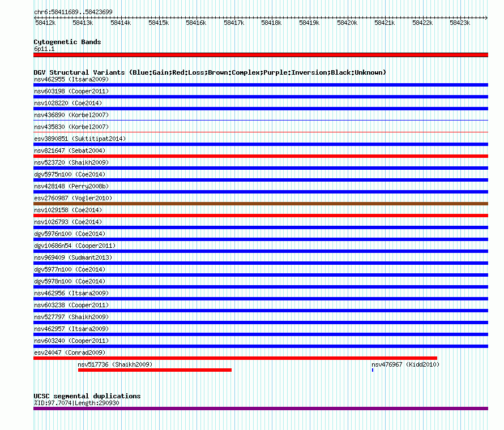Screen dimensions: 504x430
Task: Click the nsv462957 (Itsara2009) label
Action: pyautogui.click(x=71, y=329)
